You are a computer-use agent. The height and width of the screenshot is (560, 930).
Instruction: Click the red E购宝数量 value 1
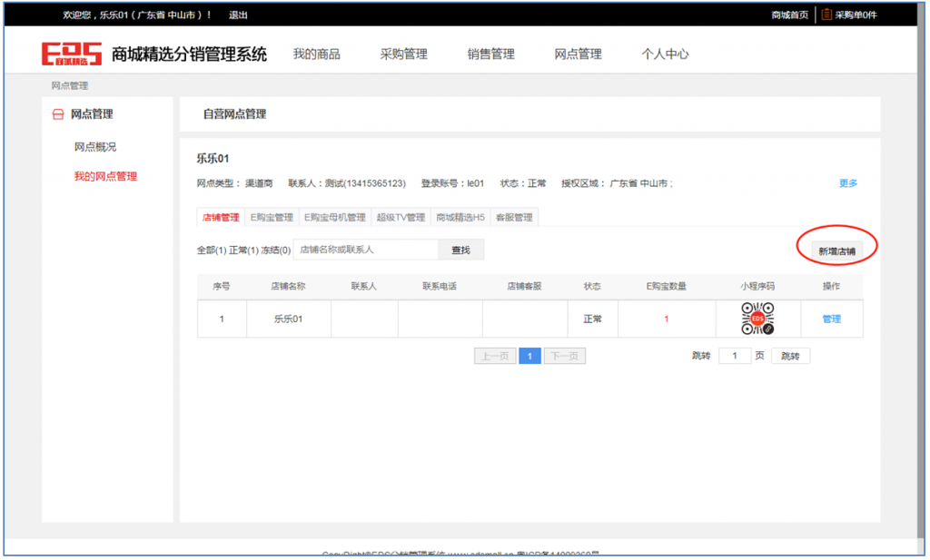pos(666,319)
